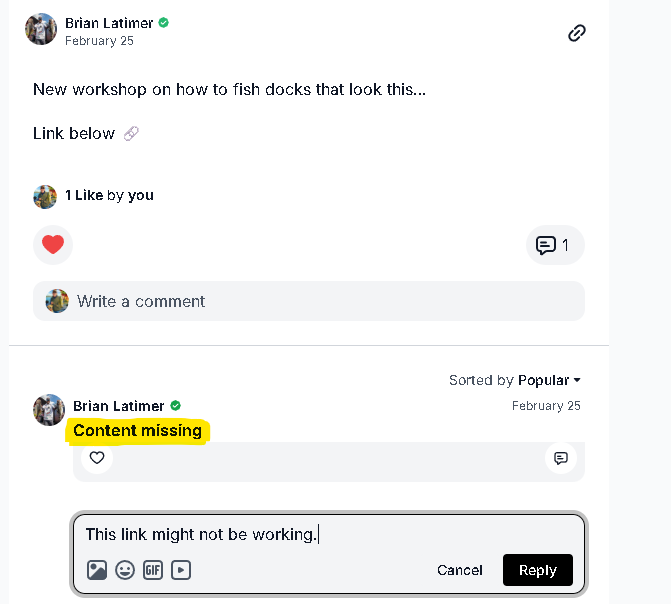Open the emoji picker
The image size is (671, 604).
pos(125,570)
